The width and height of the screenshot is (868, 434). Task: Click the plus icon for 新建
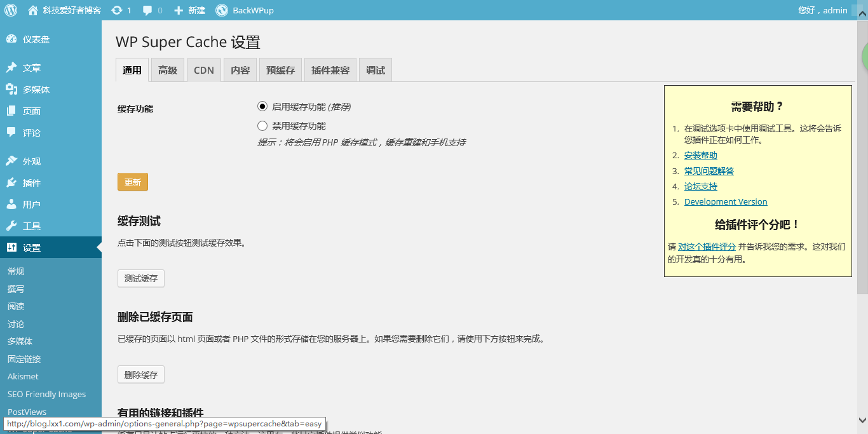(179, 10)
